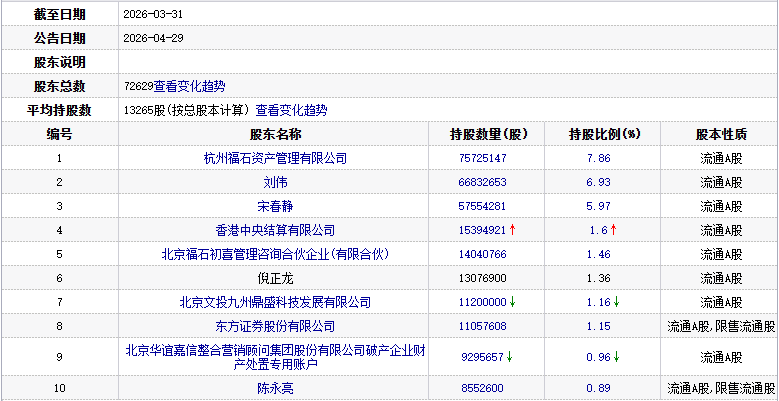Open shareholder 陈永亮 link
The image size is (779, 401).
pyautogui.click(x=275, y=388)
